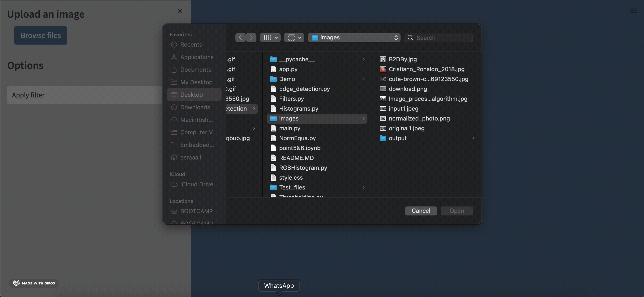Click the iCloud Drive icon in sidebar
The height and width of the screenshot is (297, 644).
pos(174,184)
